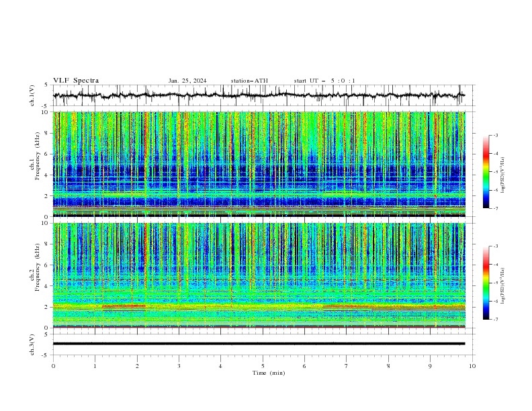Image resolution: width=532 pixels, height=411 pixels.
Task: Click the "VLF Spectra" plot title
Action: 76,81
